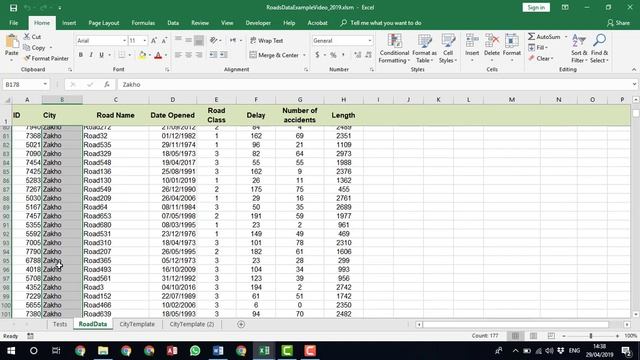
Task: Apply the red font color swatch
Action: pos(158,55)
